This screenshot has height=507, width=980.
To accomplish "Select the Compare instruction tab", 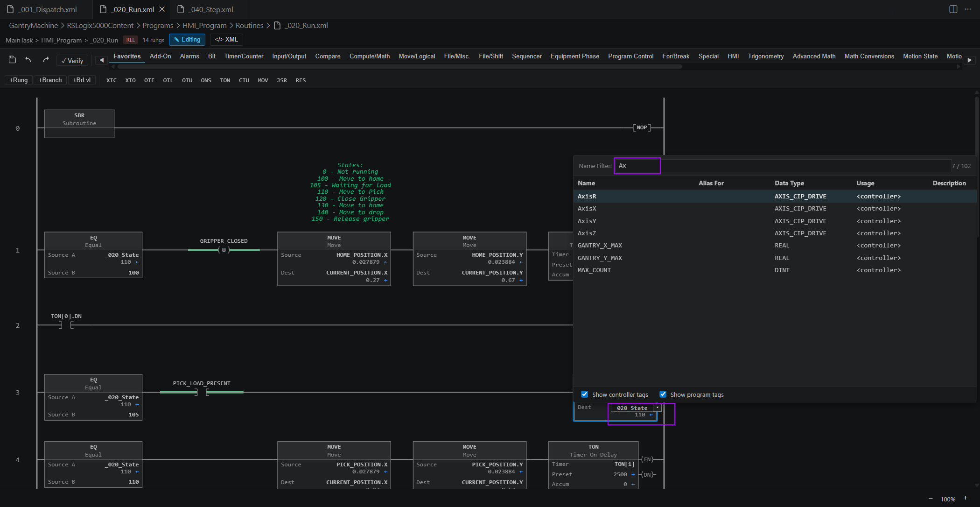I will click(x=328, y=56).
